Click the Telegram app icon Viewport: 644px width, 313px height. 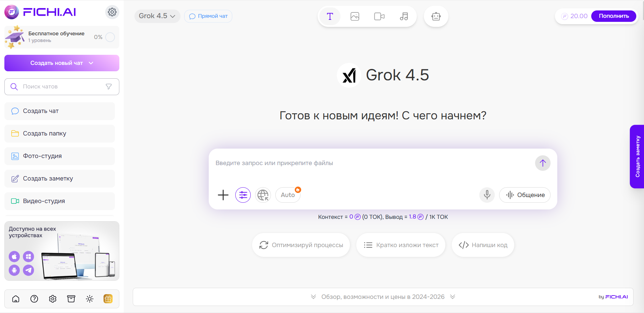29,270
